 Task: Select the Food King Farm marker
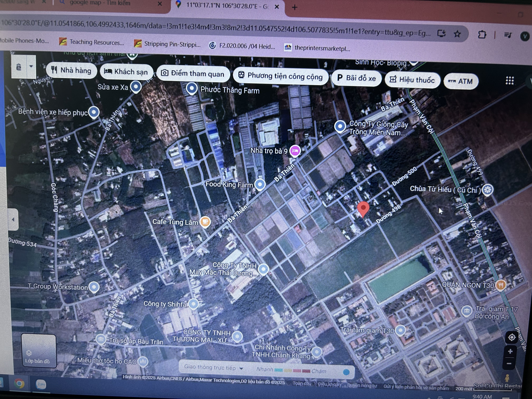(260, 184)
